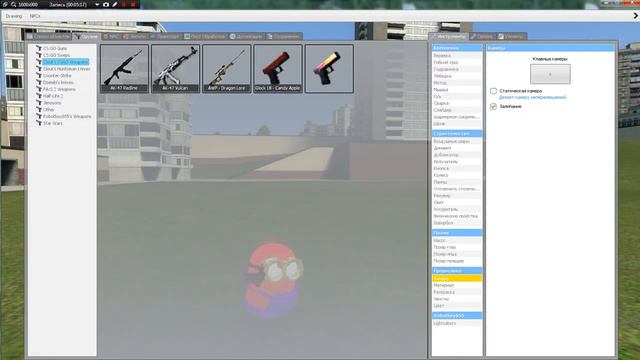Select the Раскраска paint tool
Screen dimensions: 640x360
click(457, 292)
